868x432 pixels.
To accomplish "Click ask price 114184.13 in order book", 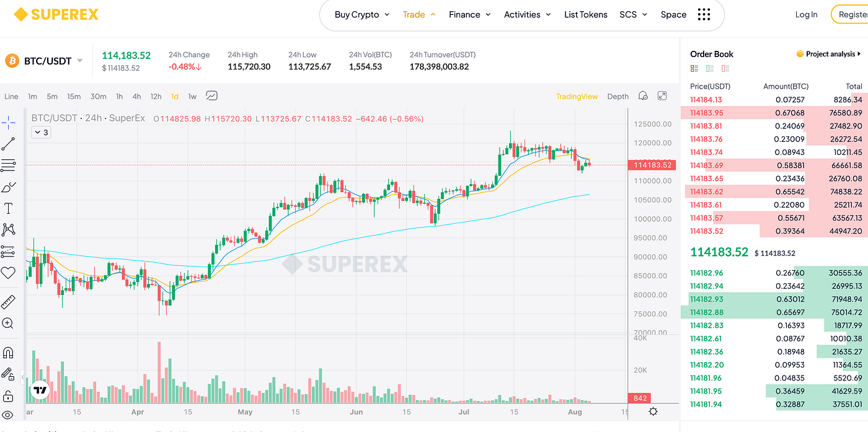I will (706, 99).
